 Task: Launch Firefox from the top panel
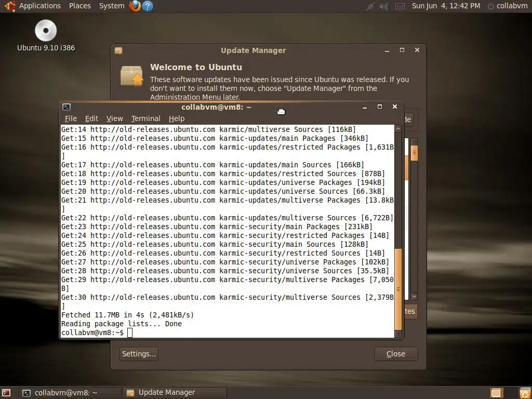(135, 6)
